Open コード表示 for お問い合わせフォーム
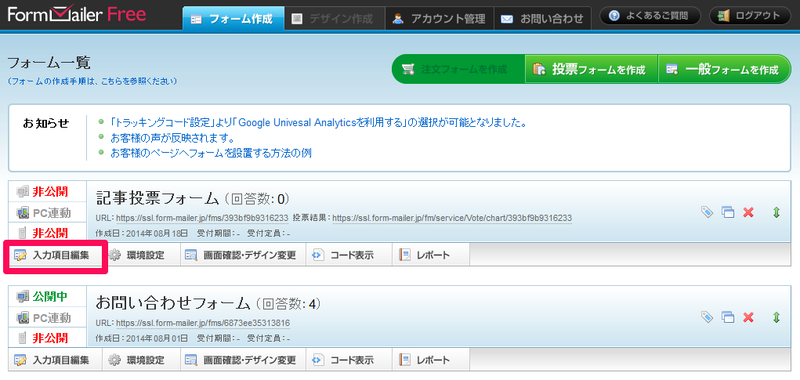800x380 pixels. (x=349, y=360)
